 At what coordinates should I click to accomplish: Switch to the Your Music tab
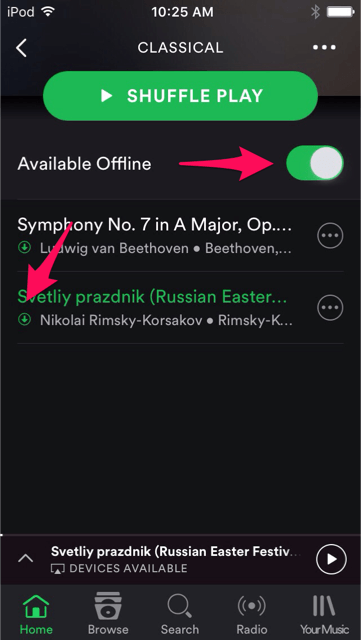click(324, 612)
